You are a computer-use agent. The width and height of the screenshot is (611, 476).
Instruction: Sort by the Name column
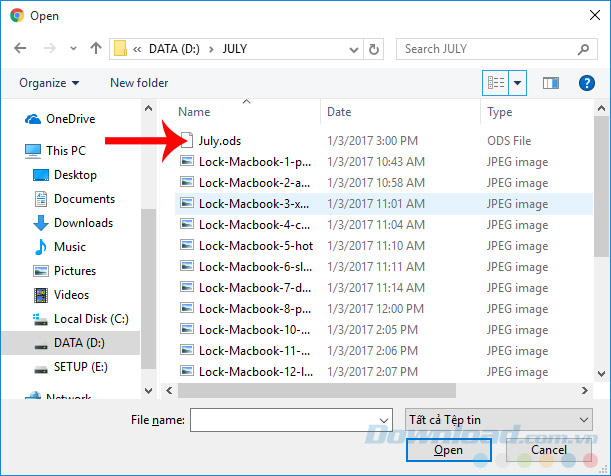pos(194,112)
